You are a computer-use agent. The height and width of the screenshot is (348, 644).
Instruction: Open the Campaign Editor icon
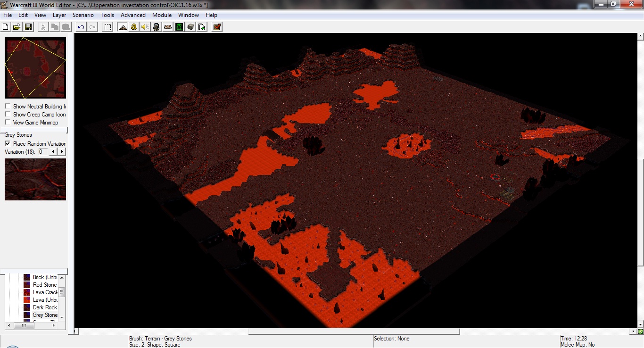pyautogui.click(x=168, y=27)
